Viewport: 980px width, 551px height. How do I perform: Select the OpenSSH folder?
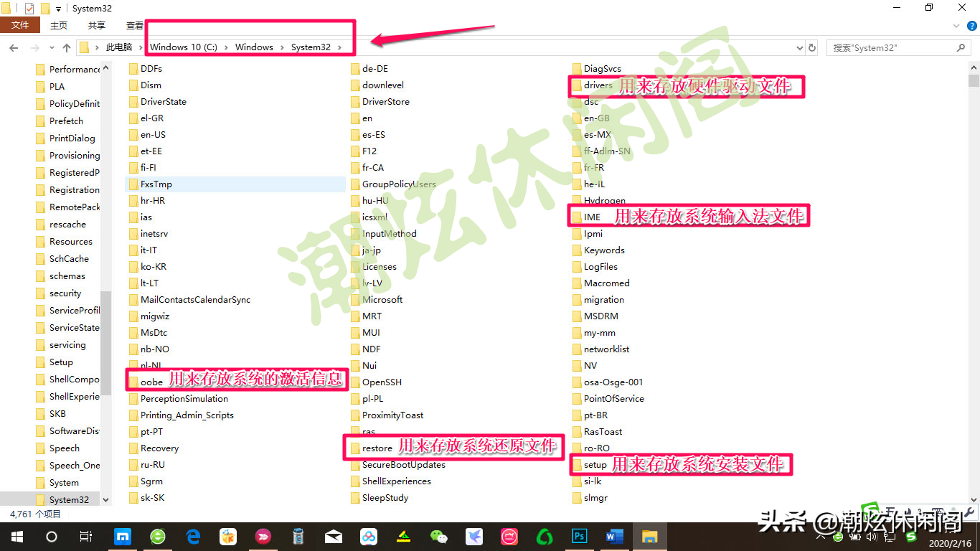pos(382,382)
